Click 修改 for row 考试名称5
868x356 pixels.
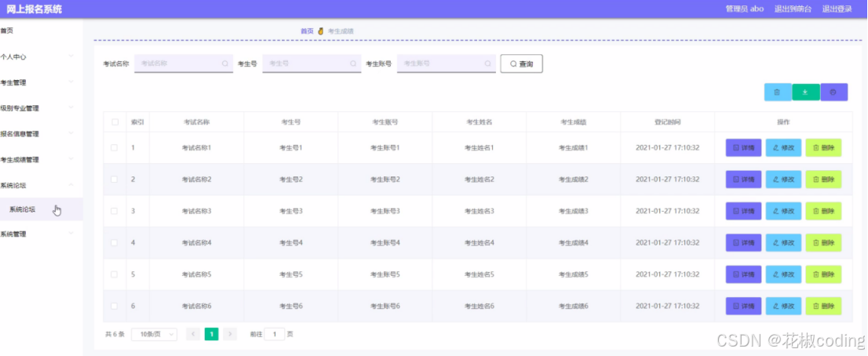(783, 274)
